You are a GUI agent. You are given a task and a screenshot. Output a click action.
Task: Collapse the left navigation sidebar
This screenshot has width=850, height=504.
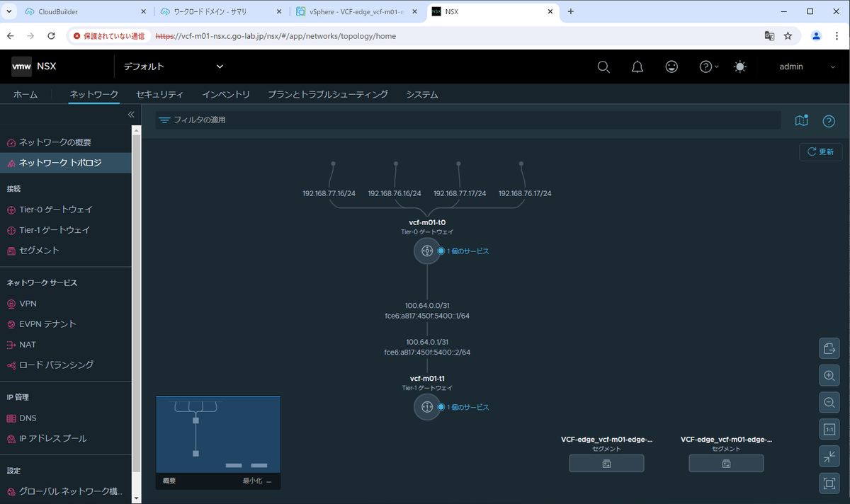point(131,114)
